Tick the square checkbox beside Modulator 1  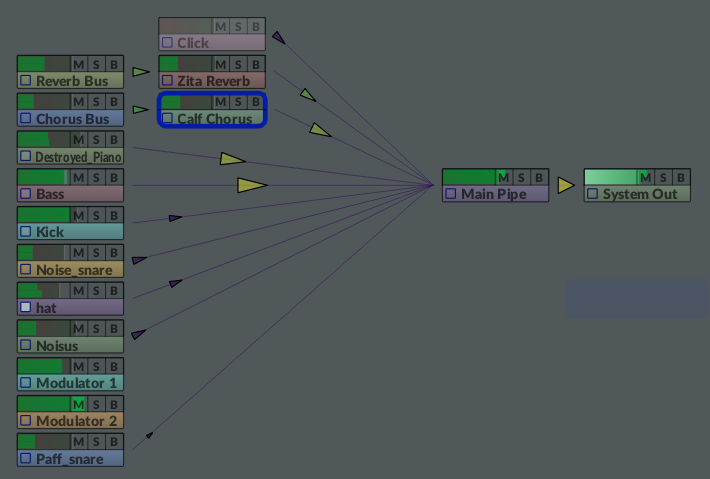click(26, 383)
